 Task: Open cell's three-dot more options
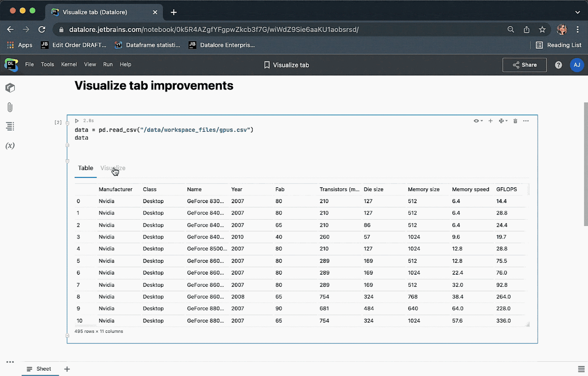click(526, 121)
